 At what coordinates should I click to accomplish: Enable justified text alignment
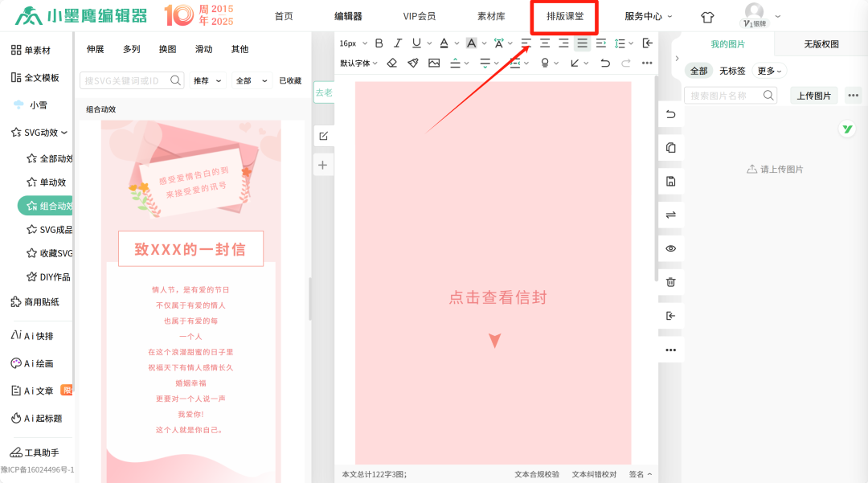tap(583, 43)
